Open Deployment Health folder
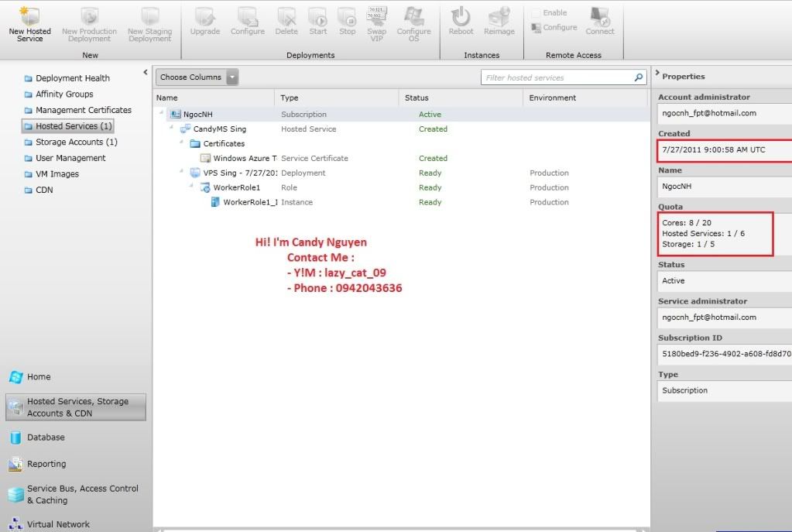This screenshot has width=792, height=532. coord(67,78)
